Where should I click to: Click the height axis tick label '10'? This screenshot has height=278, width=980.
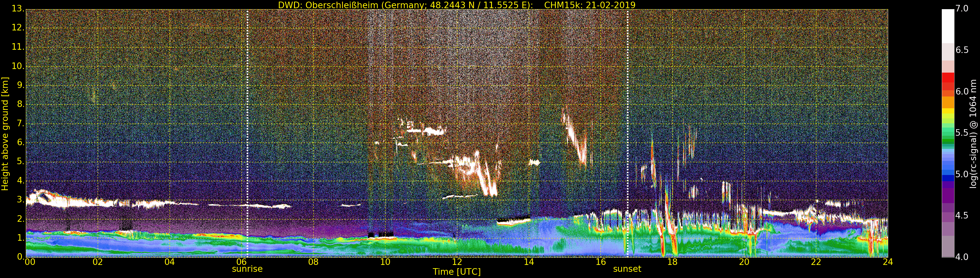pos(18,66)
